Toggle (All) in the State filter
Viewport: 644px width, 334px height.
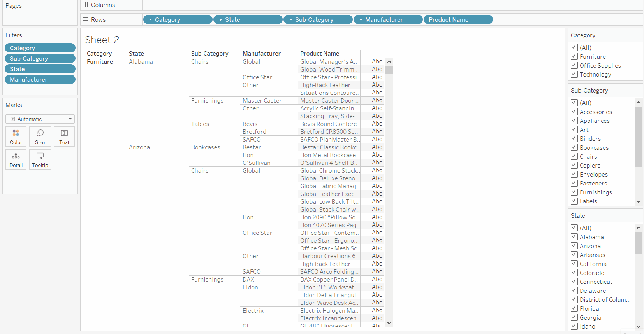pyautogui.click(x=574, y=228)
